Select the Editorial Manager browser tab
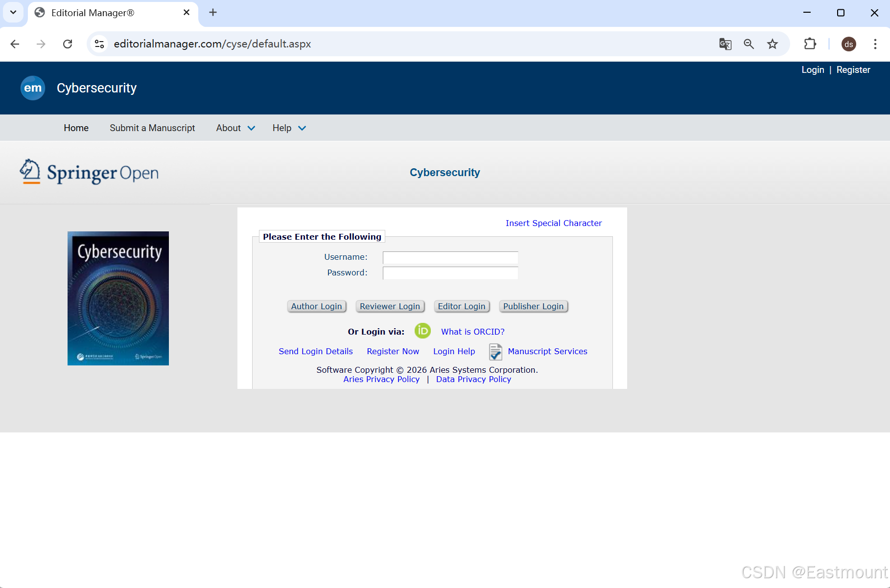 tap(113, 13)
